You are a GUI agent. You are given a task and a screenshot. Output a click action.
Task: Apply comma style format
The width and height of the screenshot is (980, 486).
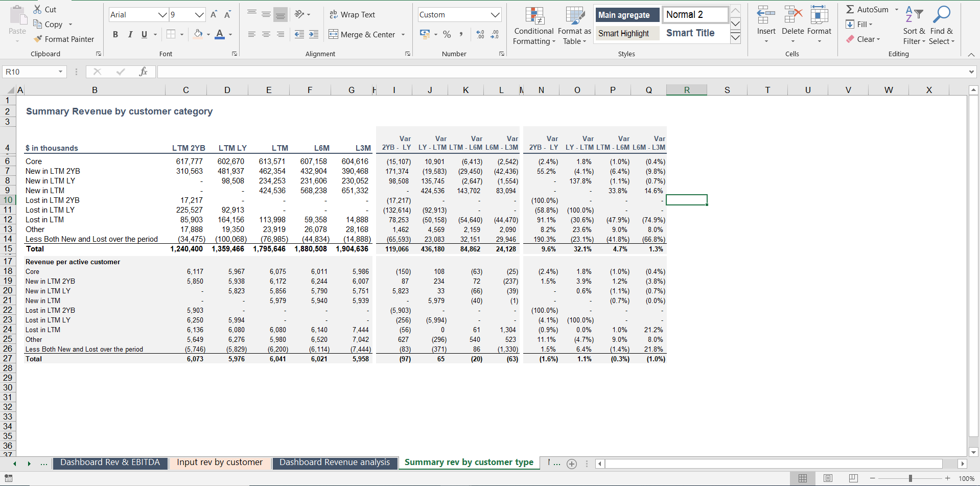(x=461, y=34)
